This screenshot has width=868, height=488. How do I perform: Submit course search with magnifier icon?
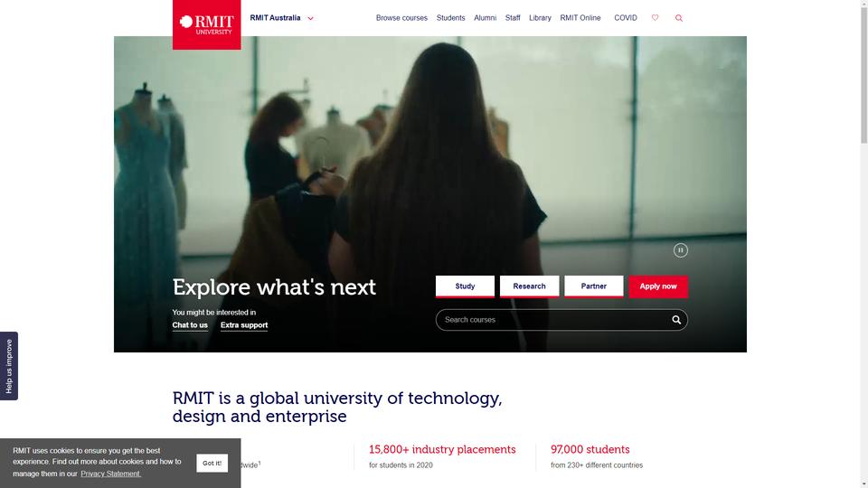[676, 320]
